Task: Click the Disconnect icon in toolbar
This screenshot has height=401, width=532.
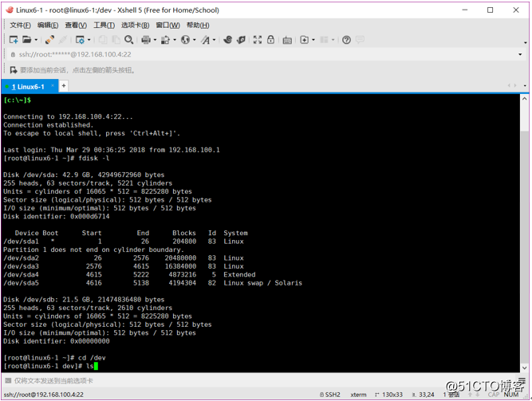Action: click(63, 40)
